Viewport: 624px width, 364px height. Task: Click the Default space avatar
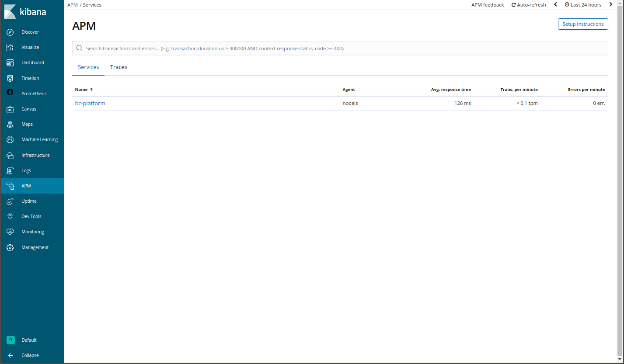10,340
